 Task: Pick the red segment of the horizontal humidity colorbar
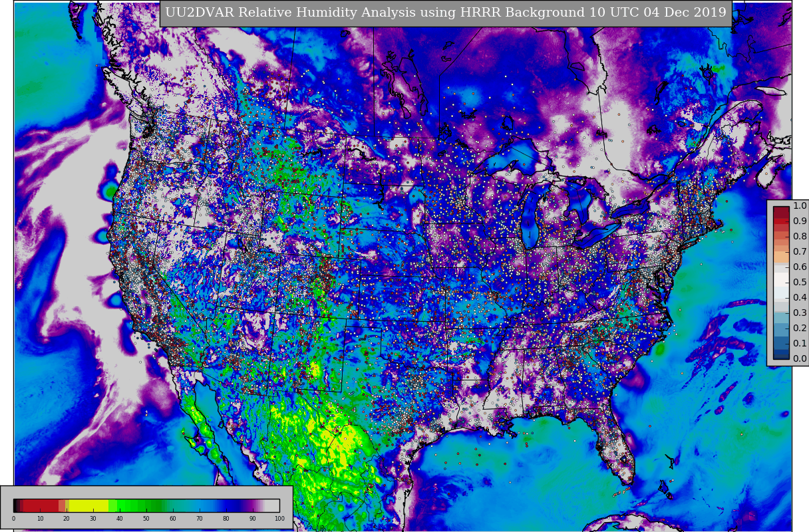click(41, 505)
